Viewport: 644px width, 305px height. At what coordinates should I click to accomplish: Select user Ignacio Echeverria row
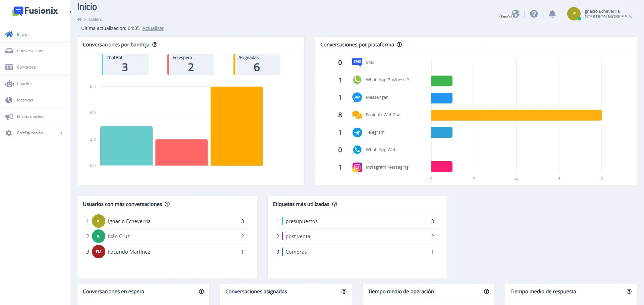167,221
